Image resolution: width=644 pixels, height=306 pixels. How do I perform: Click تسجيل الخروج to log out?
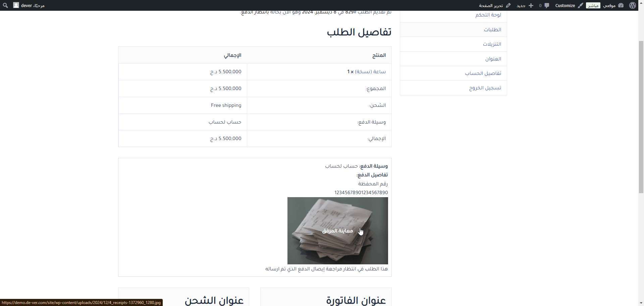[x=485, y=88]
